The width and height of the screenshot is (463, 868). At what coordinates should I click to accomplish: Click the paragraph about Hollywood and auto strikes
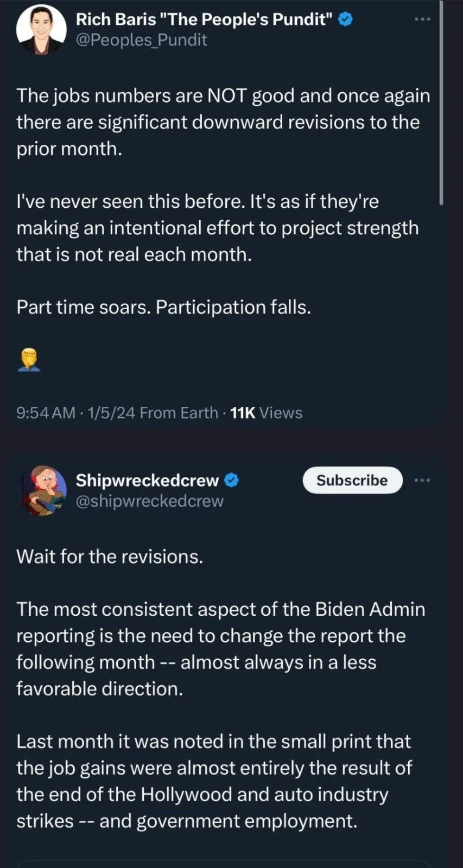click(x=214, y=781)
